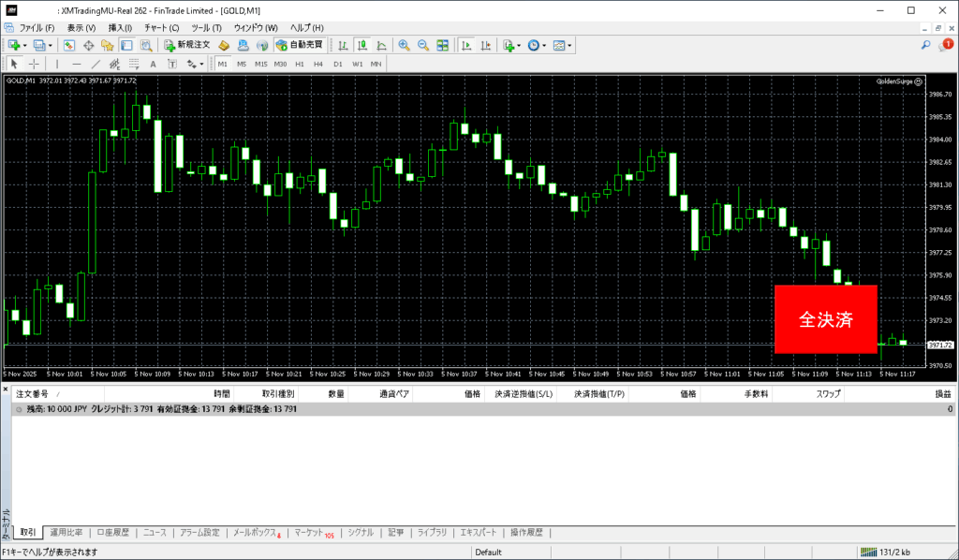
Task: Open the search magnifier at top right
Action: [x=925, y=45]
